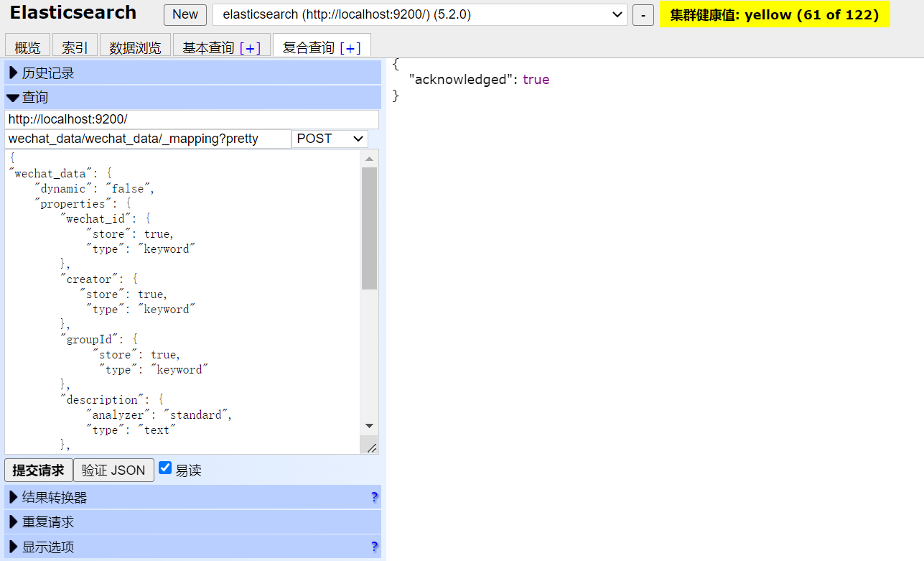Click the help question mark for 结果转换器

tap(375, 497)
